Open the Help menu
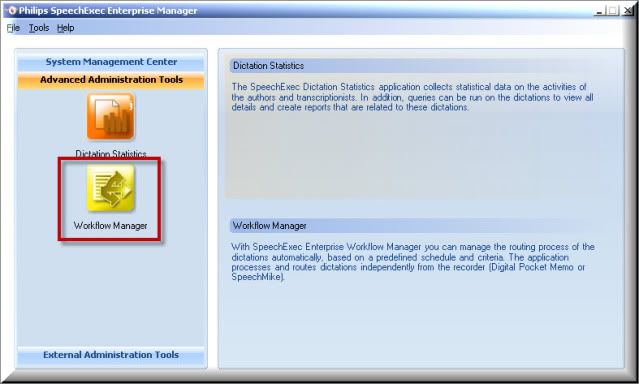The image size is (639, 384). tap(65, 28)
